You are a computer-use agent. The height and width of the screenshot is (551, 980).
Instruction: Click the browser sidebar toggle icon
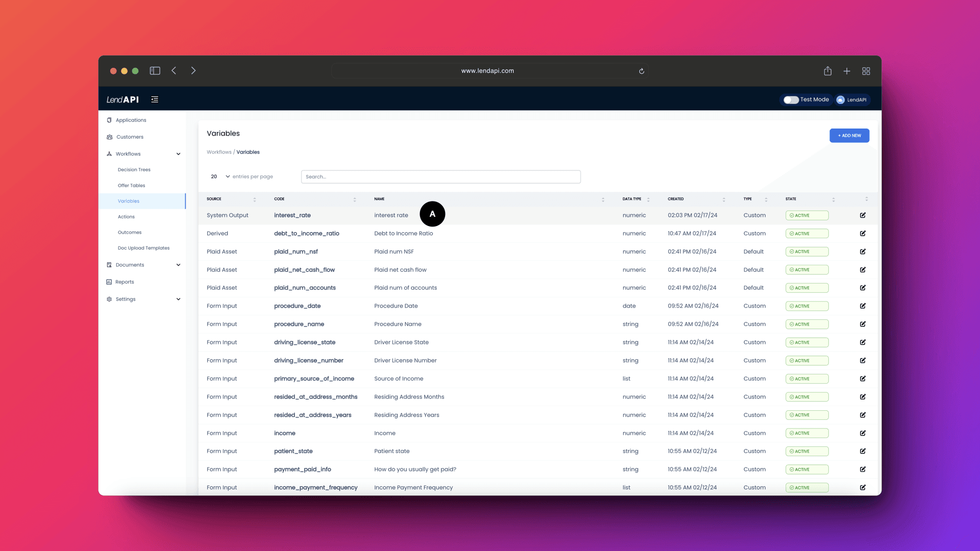pyautogui.click(x=155, y=71)
